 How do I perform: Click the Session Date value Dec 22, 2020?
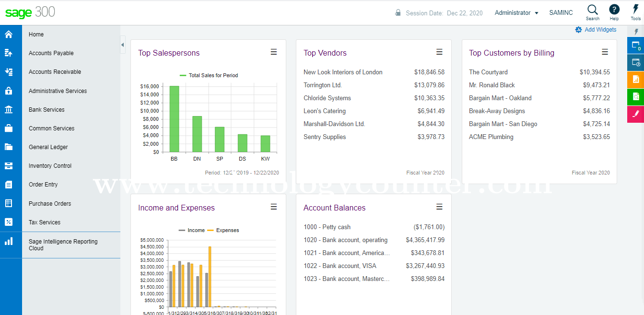tap(465, 13)
